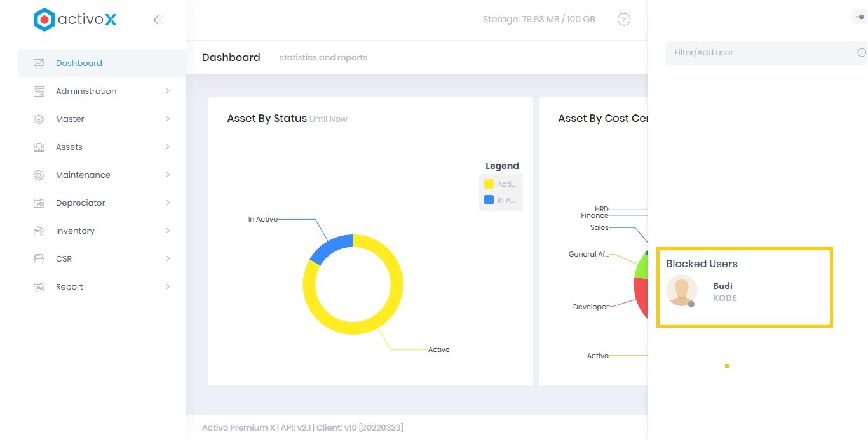Open the help question mark icon
Screen dimensions: 868x442
click(x=624, y=20)
